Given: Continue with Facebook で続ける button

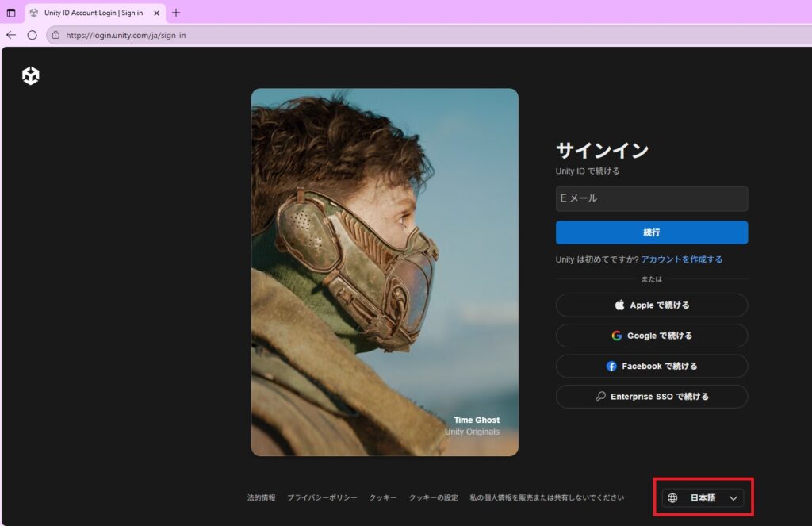Looking at the screenshot, I should click(x=652, y=366).
